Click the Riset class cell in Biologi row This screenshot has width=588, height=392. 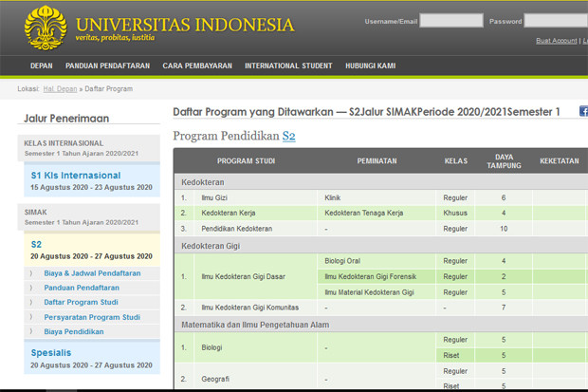click(x=455, y=355)
